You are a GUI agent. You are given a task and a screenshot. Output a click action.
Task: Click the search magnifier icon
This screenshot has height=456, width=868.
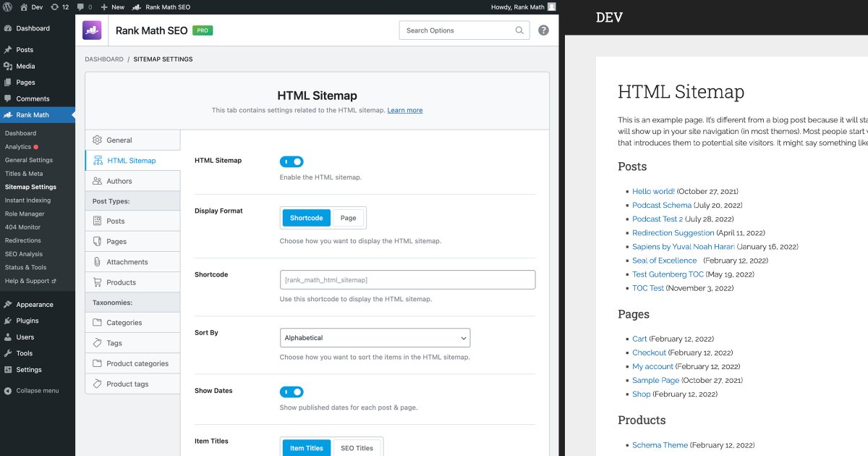click(519, 30)
